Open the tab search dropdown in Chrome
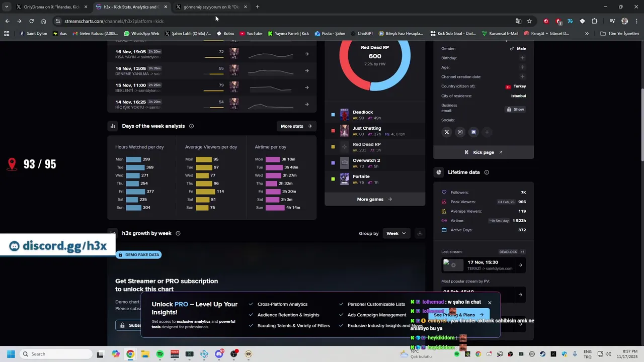The image size is (644, 362). [x=6, y=7]
